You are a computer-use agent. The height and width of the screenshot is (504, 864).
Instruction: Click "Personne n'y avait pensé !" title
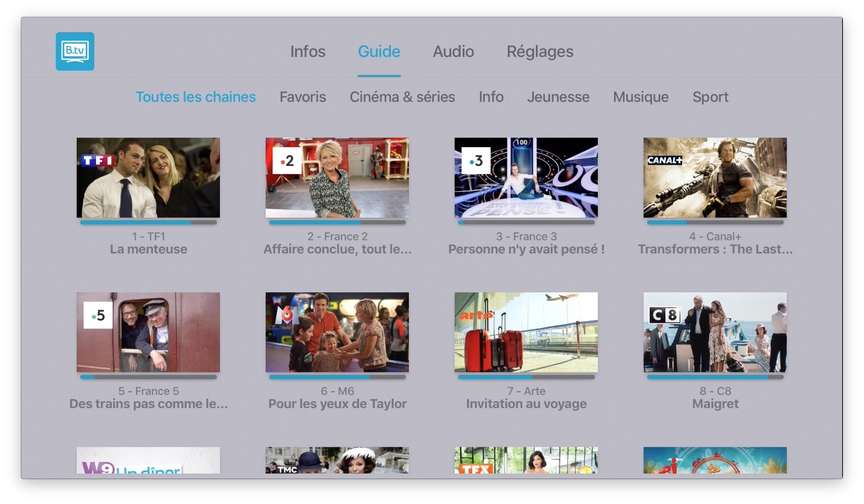click(x=526, y=249)
